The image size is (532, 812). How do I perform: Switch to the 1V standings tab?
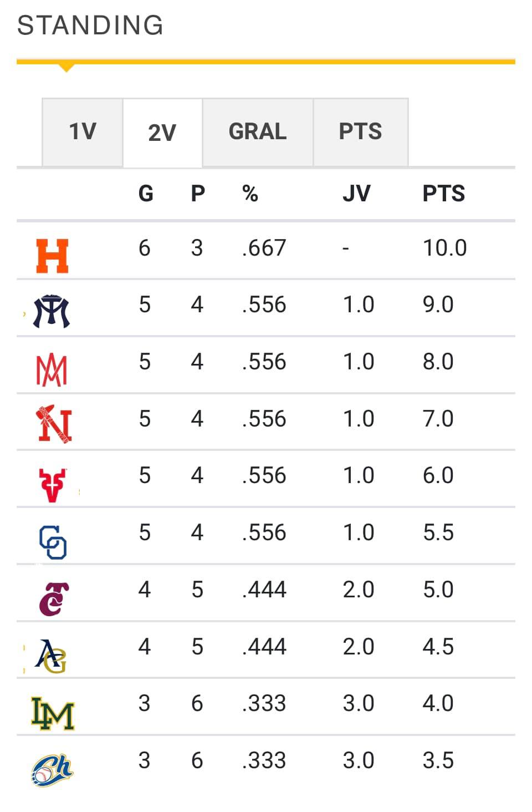pos(83,132)
